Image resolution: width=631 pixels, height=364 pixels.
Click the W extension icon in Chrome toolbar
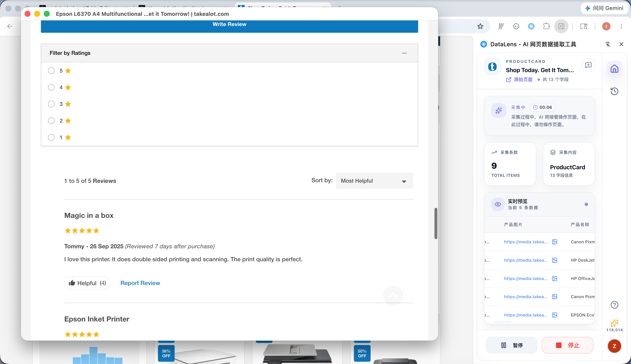[501, 26]
